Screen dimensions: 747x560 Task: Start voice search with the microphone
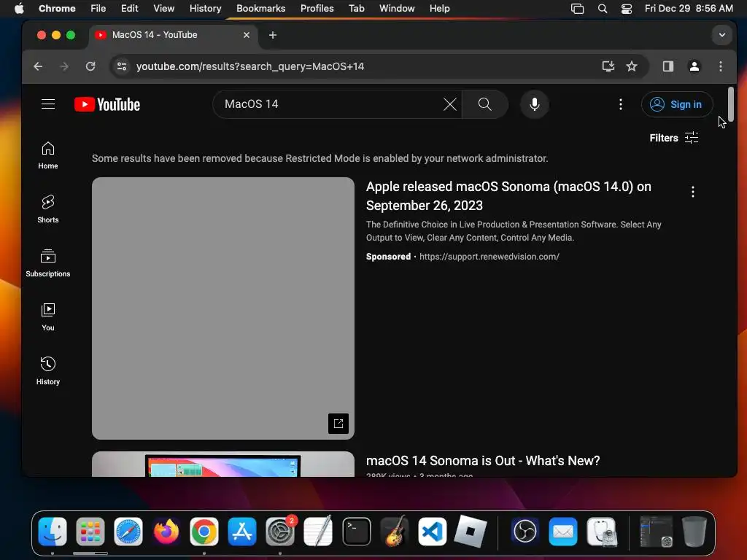(x=535, y=104)
